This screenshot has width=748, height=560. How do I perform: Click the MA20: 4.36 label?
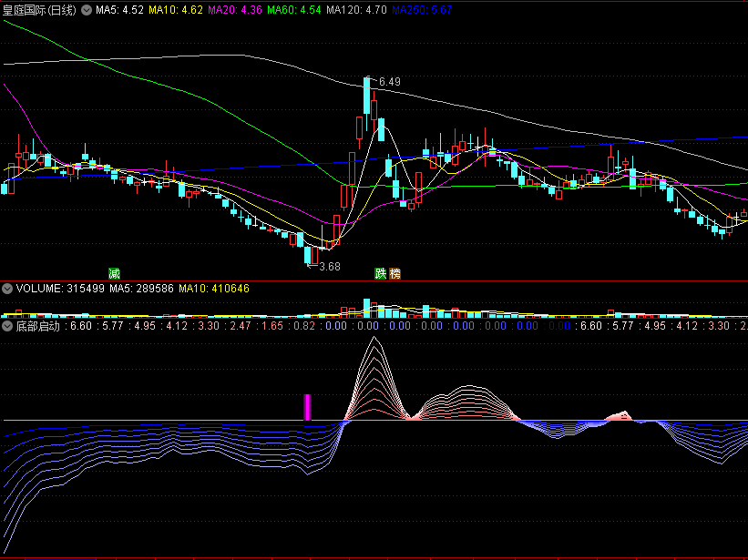tap(235, 10)
